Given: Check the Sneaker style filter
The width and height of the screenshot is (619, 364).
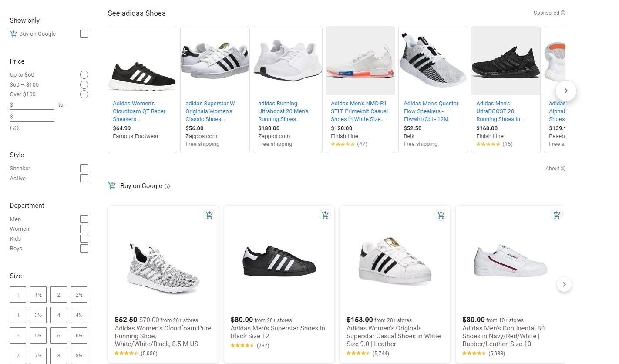Looking at the screenshot, I should [x=84, y=168].
